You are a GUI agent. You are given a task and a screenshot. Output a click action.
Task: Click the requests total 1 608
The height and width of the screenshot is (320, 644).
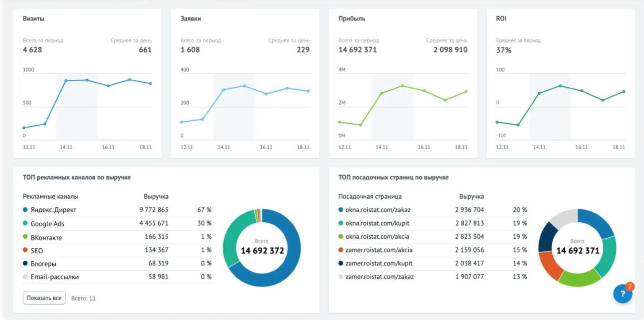point(190,50)
